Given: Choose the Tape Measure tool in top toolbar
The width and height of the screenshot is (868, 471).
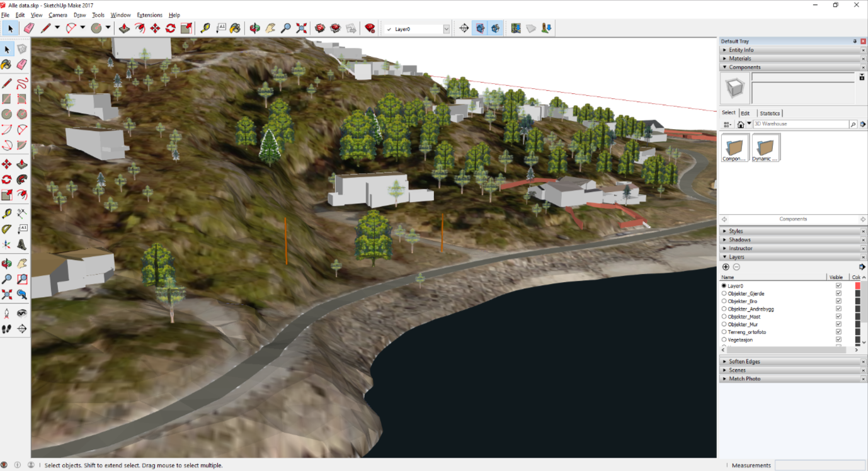Looking at the screenshot, I should [205, 28].
